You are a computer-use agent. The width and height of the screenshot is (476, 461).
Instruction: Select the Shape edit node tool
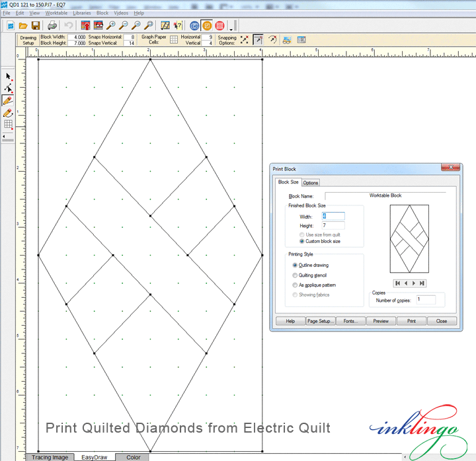(8, 89)
